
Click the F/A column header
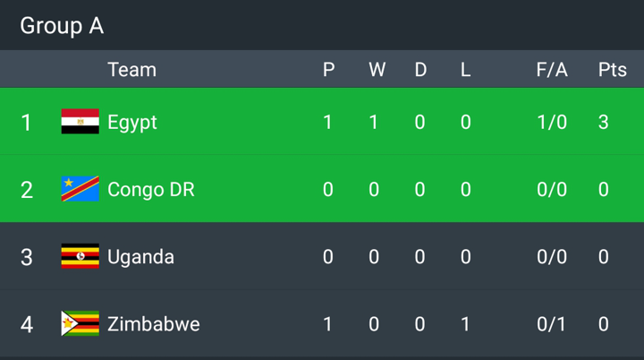coord(552,70)
